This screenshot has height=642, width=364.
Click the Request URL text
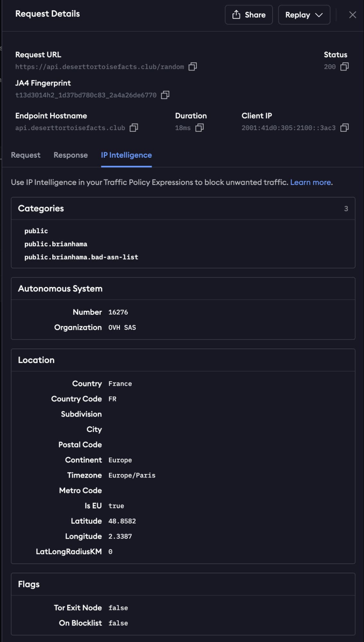[100, 67]
